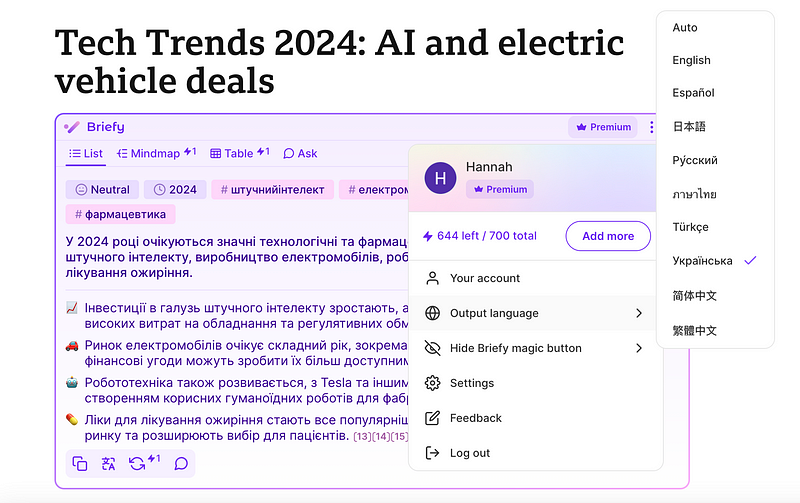Click the (13) citation reference link
This screenshot has height=503, width=800.
[362, 436]
